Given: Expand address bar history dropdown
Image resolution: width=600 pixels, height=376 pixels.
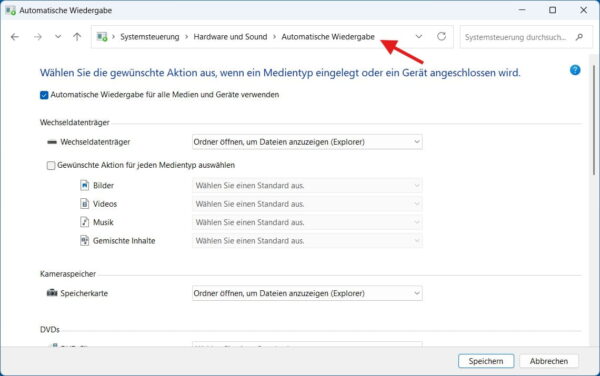Looking at the screenshot, I should 419,37.
